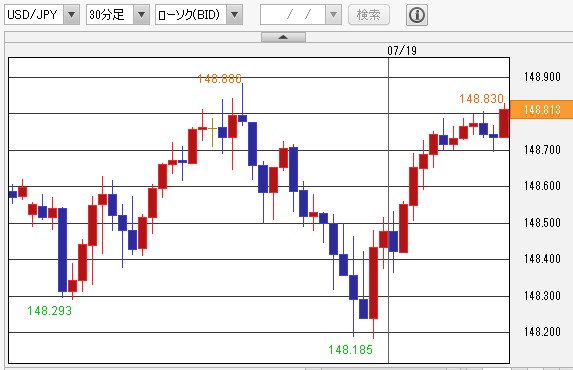Click the high label 148.886
The width and height of the screenshot is (573, 370).
click(x=220, y=79)
